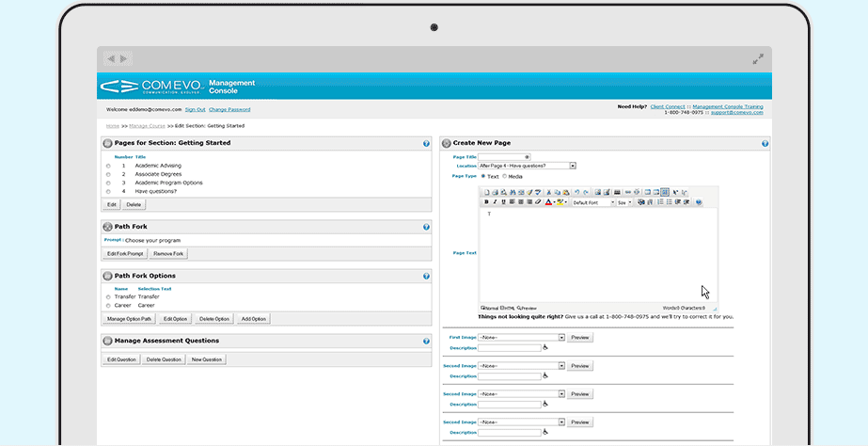Viewport: 868px width, 446px height.
Task: Click the Manage Option Path button
Action: pyautogui.click(x=129, y=319)
